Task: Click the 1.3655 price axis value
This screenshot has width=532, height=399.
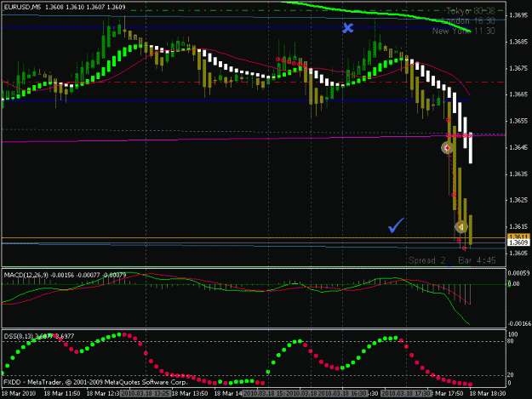Action: (518, 121)
